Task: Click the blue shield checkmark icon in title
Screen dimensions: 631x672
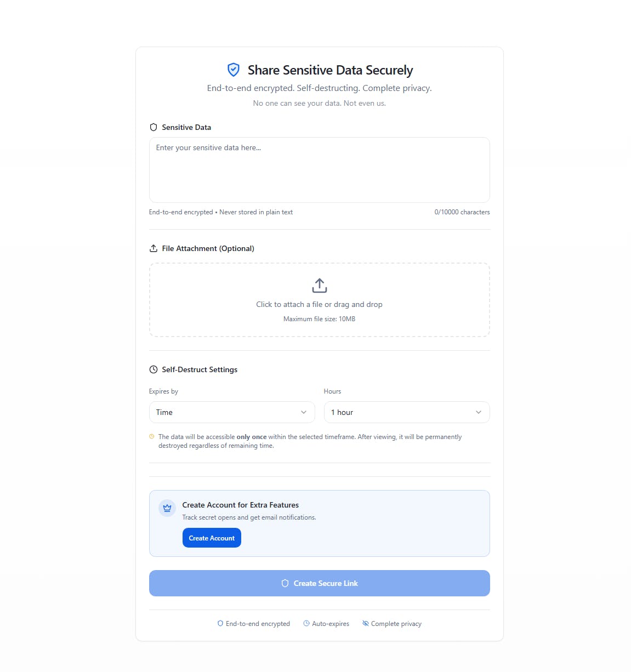Action: pos(234,70)
